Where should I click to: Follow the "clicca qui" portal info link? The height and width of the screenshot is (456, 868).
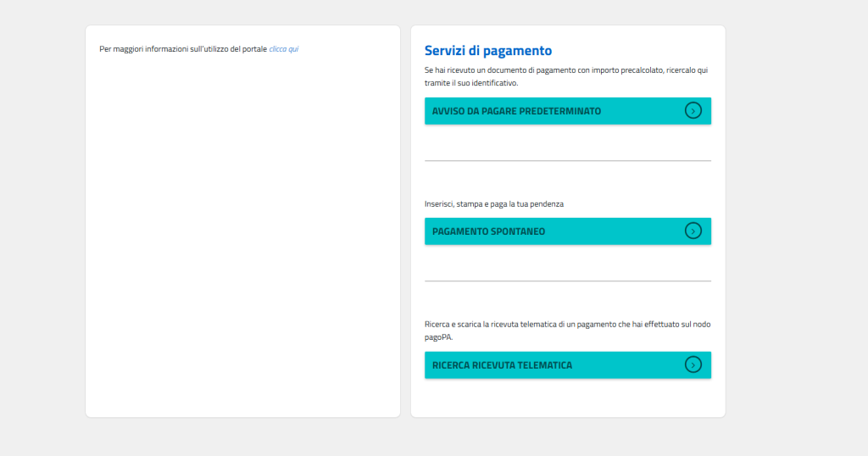pos(283,49)
